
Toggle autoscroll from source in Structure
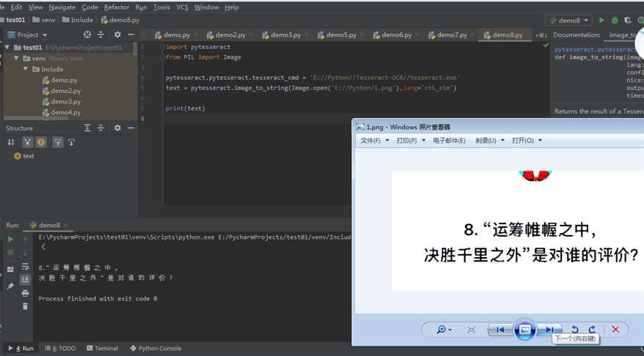click(x=71, y=142)
